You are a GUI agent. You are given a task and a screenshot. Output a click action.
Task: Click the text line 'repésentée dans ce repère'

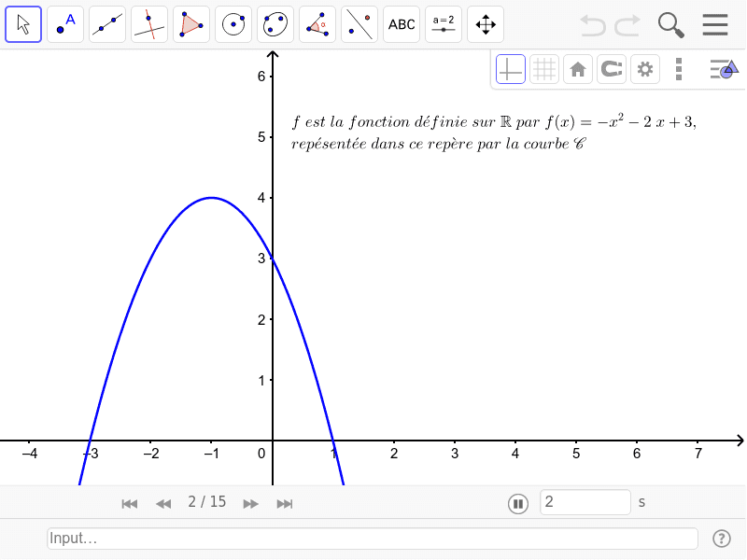[438, 145]
